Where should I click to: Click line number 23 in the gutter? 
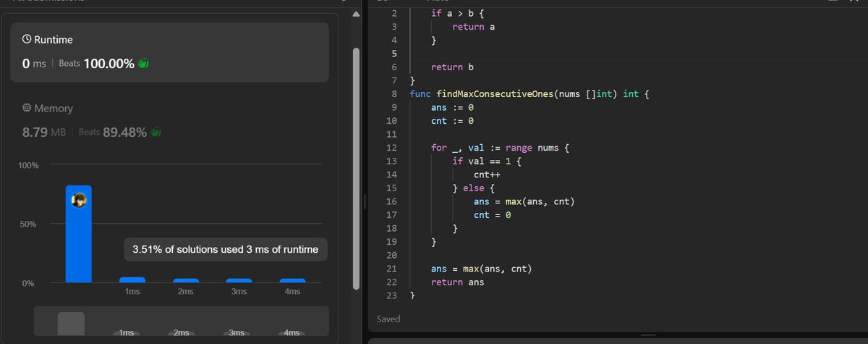point(392,295)
